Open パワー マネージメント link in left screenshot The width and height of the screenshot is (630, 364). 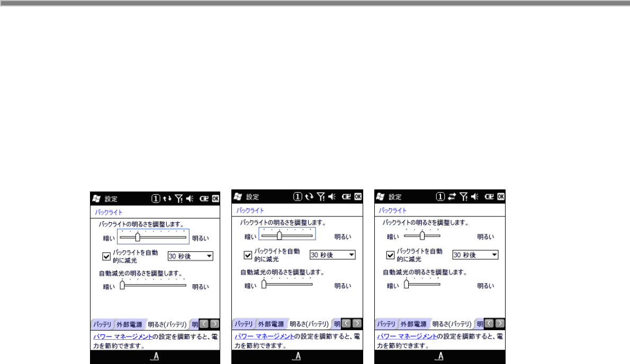123,336
